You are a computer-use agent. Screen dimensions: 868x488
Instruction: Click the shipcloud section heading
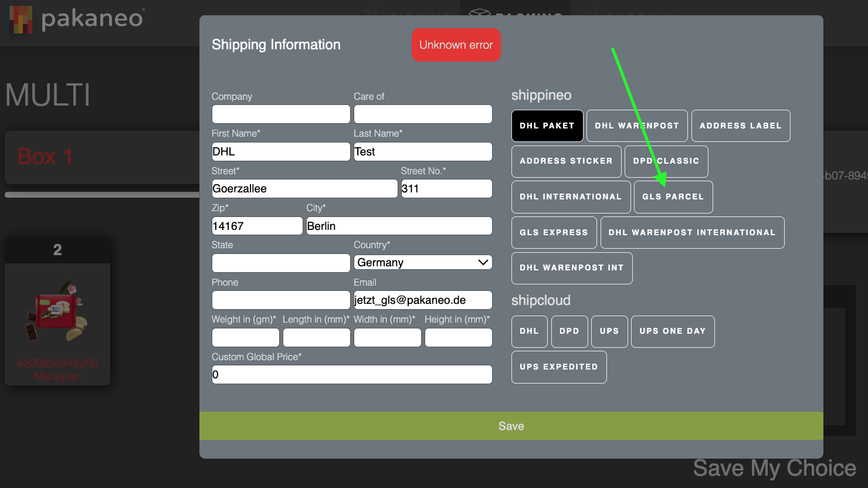click(x=541, y=300)
